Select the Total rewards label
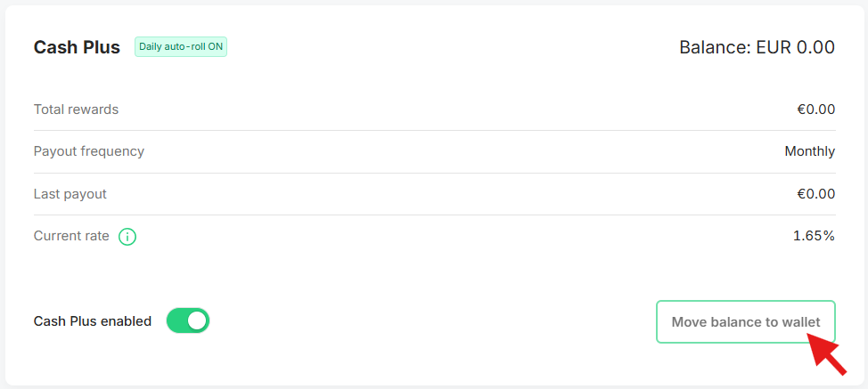 coord(77,109)
